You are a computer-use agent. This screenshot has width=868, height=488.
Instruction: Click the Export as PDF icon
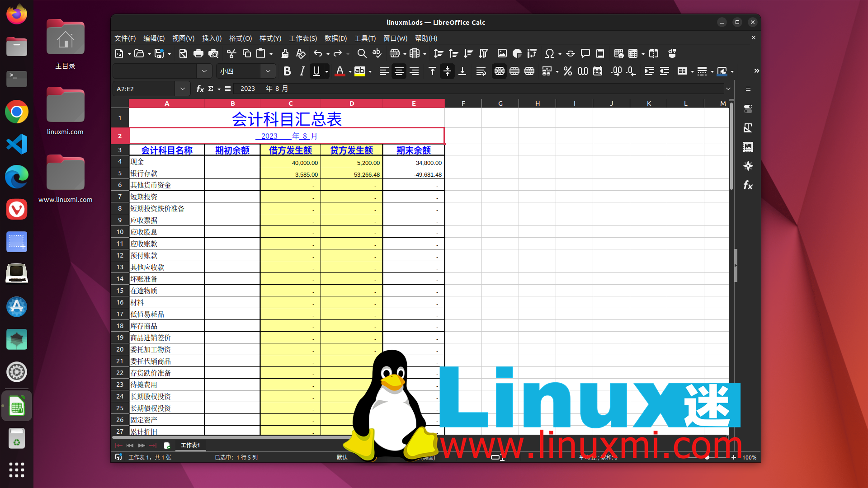[183, 54]
